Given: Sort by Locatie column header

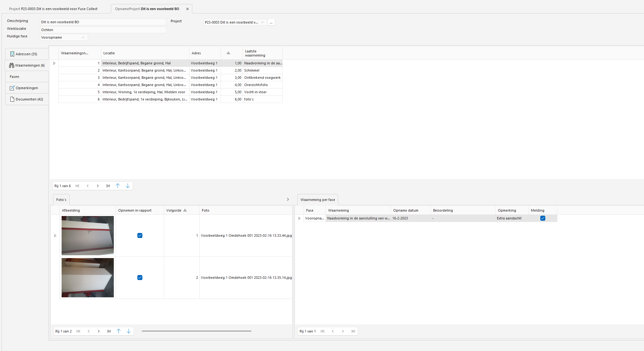Looking at the screenshot, I should click(145, 53).
